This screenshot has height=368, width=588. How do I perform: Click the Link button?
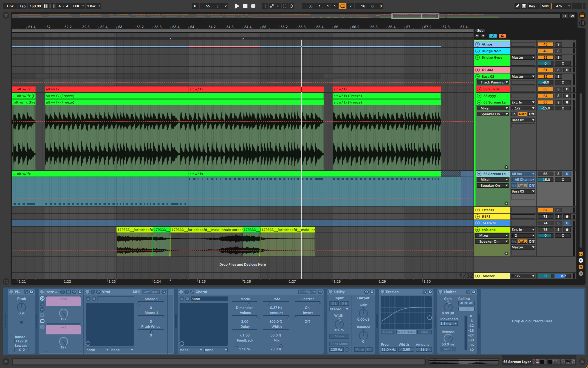coord(10,6)
